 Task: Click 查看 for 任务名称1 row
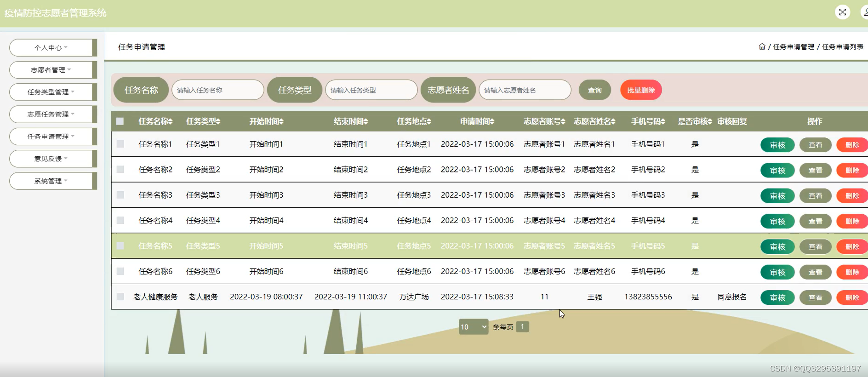pos(815,145)
